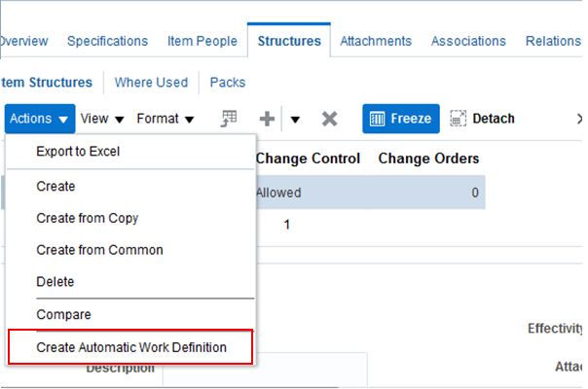Detach the structures table
The width and height of the screenshot is (588, 389).
pyautogui.click(x=483, y=119)
